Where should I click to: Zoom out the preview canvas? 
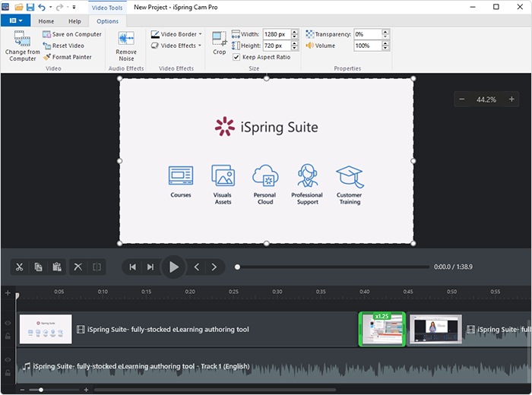click(x=462, y=100)
